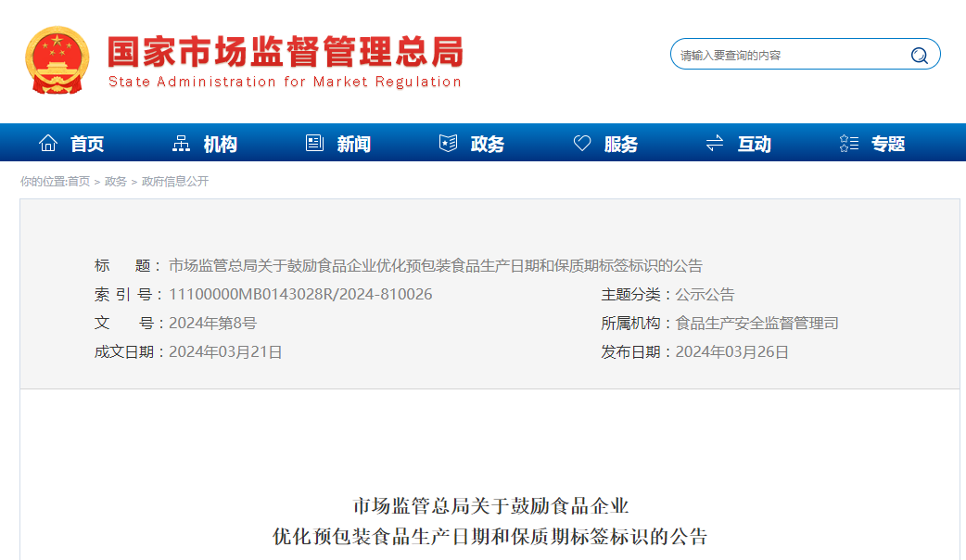Open the 首页 navigation menu
Screen dimensions: 966x560
tap(85, 144)
